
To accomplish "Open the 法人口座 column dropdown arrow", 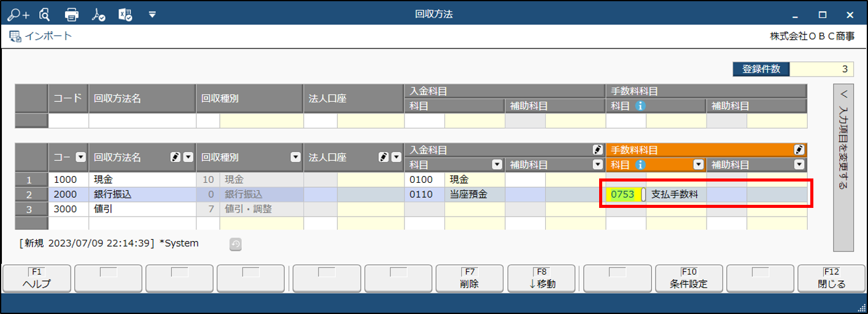I will pyautogui.click(x=397, y=158).
